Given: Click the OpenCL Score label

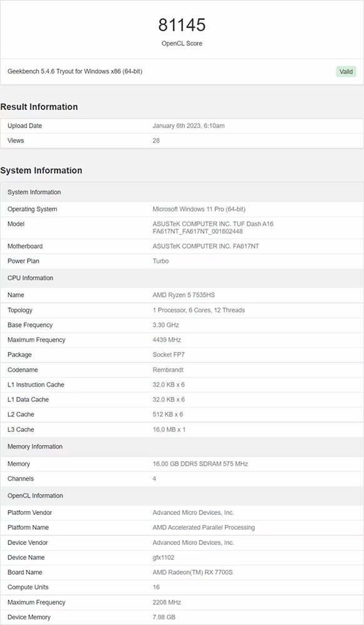Looking at the screenshot, I should [x=182, y=44].
